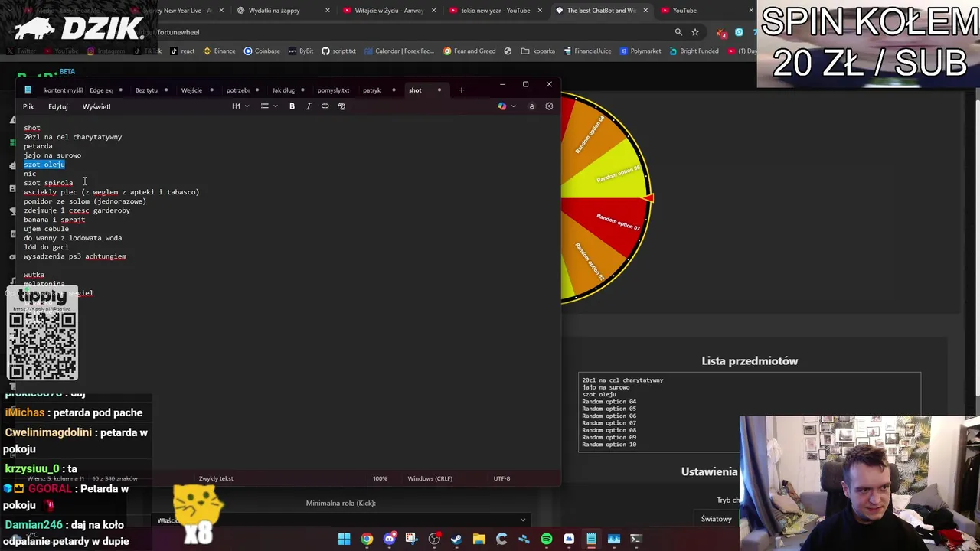Toggle italic formatting in Notepad
Image resolution: width=980 pixels, height=551 pixels.
[309, 106]
